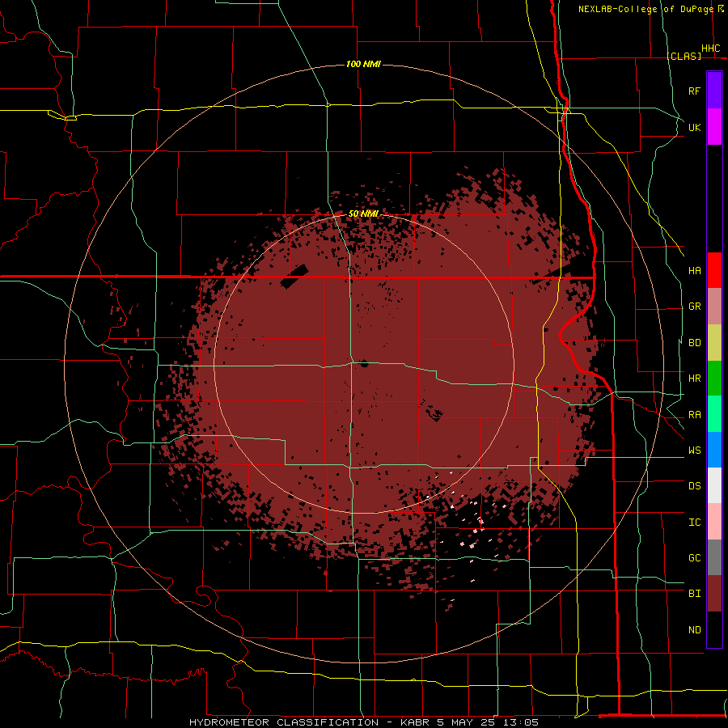This screenshot has width=728, height=728.
Task: Click the 'ND' legend label
Action: [695, 630]
